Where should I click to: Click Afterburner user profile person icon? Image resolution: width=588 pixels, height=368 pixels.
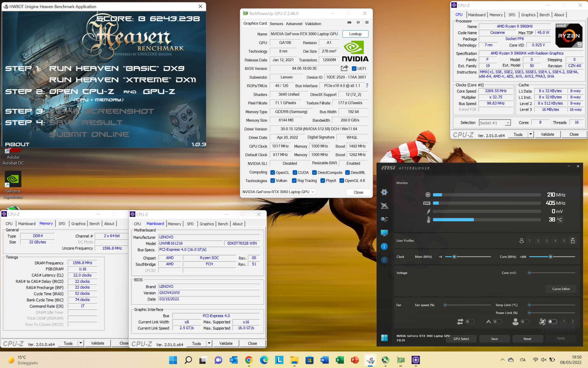tap(521, 241)
